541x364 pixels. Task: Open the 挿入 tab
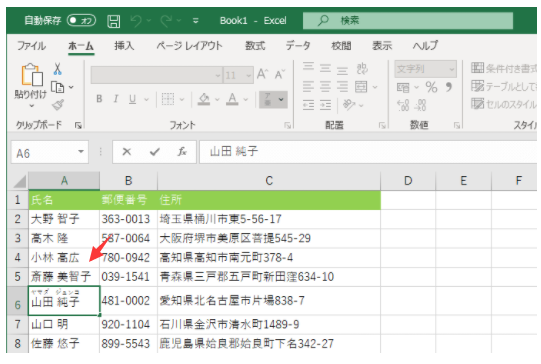click(124, 46)
